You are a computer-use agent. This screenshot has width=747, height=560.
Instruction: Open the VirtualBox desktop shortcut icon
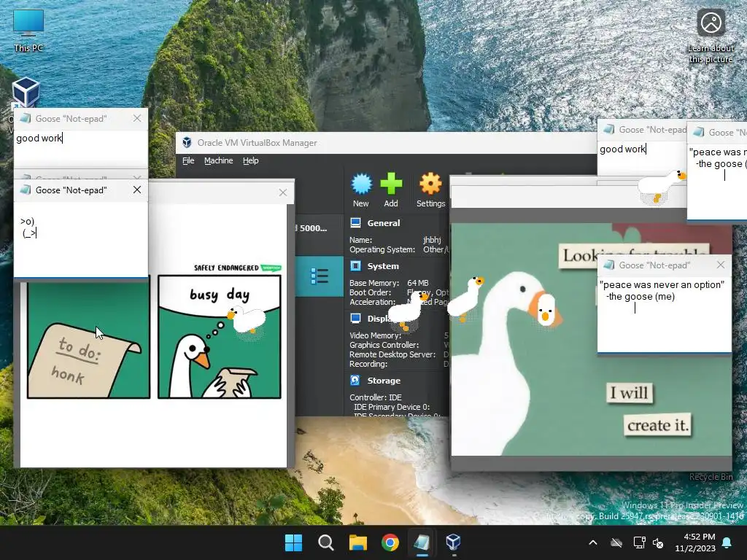[x=26, y=92]
